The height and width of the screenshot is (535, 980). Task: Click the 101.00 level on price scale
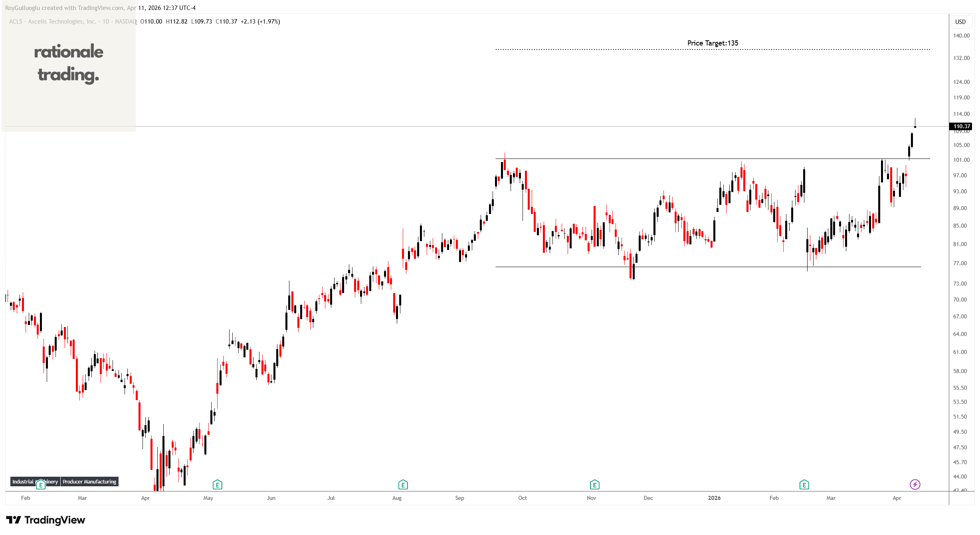tap(961, 160)
